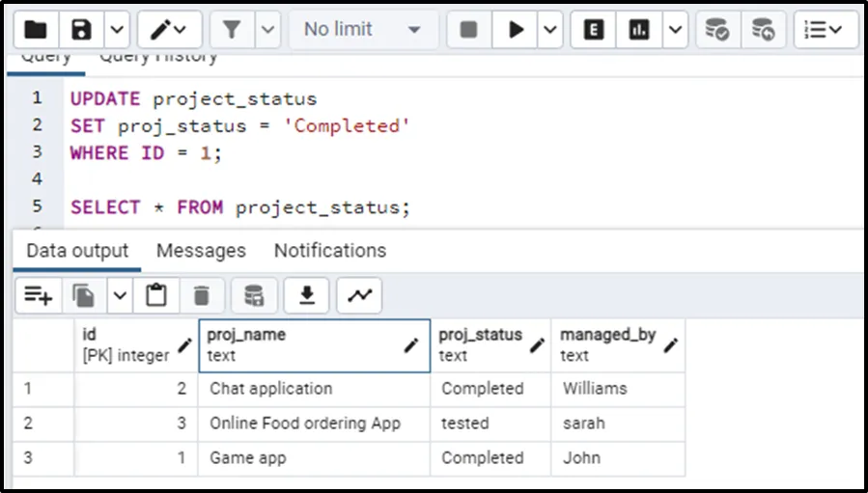Screen dimensions: 868x493
Task: Click the Explain Analyze chart icon
Action: click(639, 30)
